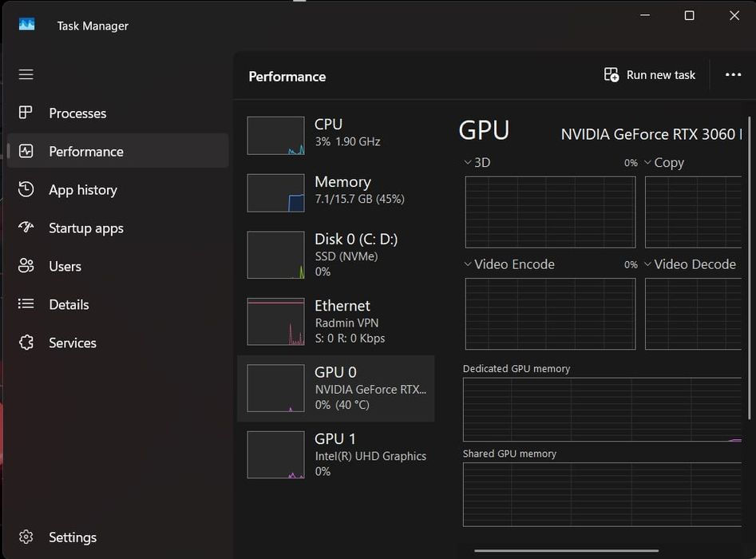Maximize the Task Manager window
The width and height of the screenshot is (756, 559).
click(x=690, y=15)
